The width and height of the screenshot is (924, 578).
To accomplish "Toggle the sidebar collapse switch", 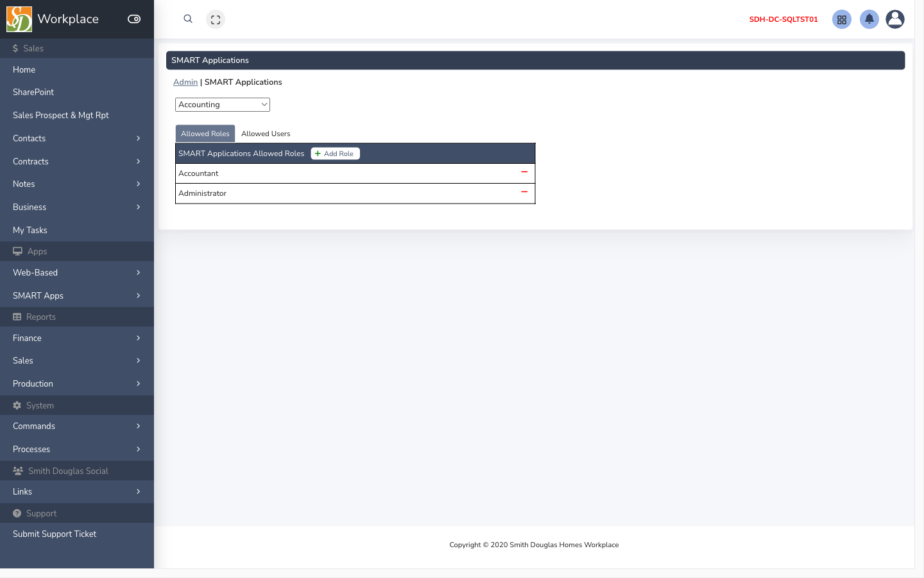I will (134, 19).
